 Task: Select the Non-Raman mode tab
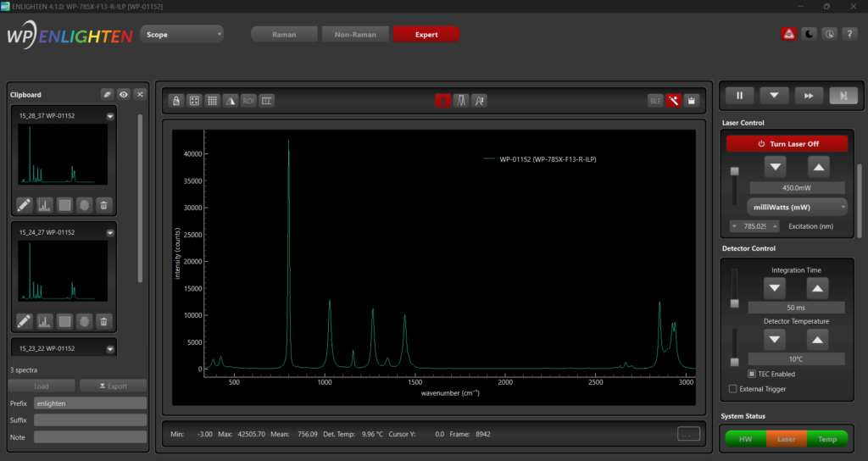coord(355,35)
